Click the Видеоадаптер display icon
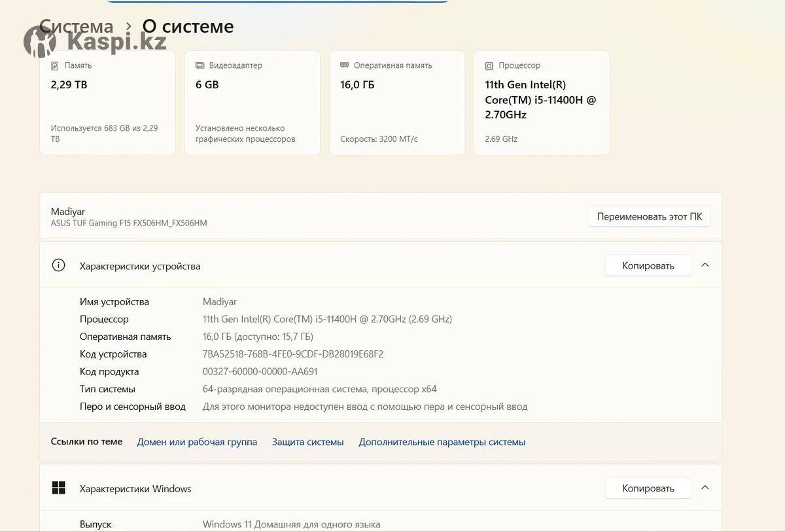The width and height of the screenshot is (785, 532). pos(200,66)
